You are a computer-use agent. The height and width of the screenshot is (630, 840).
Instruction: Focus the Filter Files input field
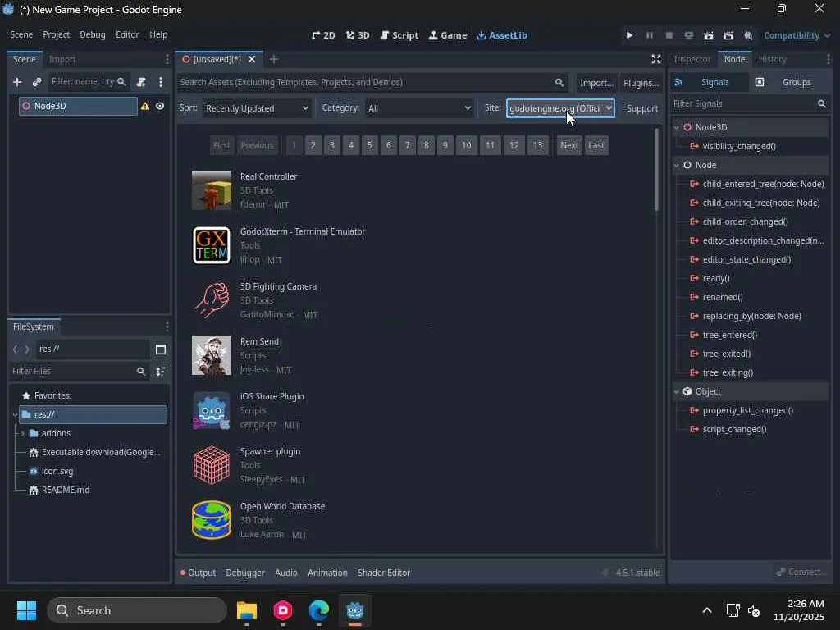79,372
